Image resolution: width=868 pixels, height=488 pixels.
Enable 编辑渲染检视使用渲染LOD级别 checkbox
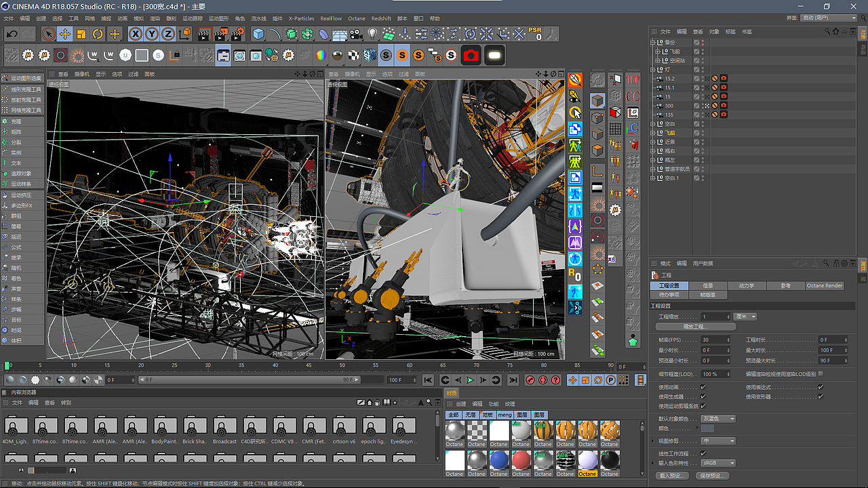point(821,373)
